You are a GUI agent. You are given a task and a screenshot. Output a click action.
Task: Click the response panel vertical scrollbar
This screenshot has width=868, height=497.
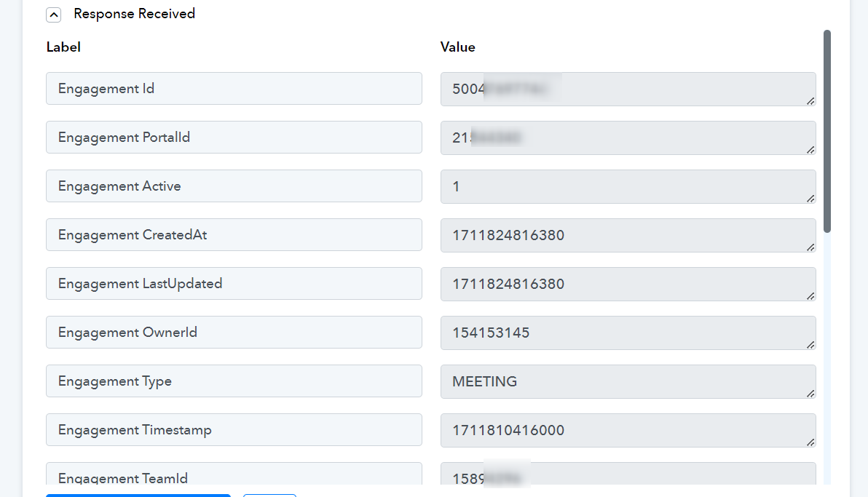click(x=827, y=131)
